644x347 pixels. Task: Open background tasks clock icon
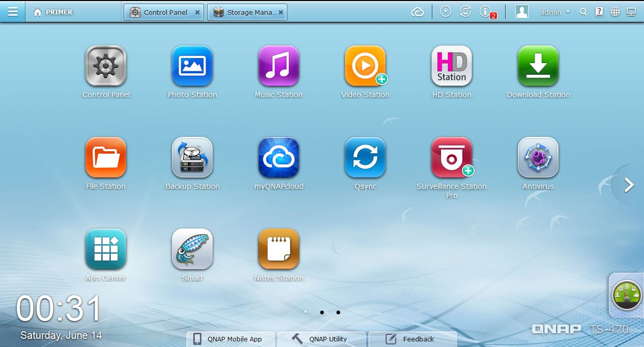click(x=446, y=12)
